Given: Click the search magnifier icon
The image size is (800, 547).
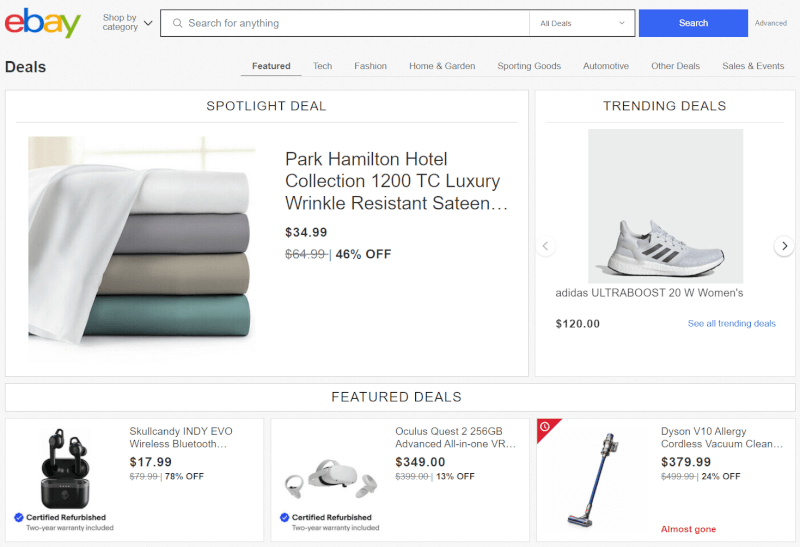Looking at the screenshot, I should tap(177, 23).
